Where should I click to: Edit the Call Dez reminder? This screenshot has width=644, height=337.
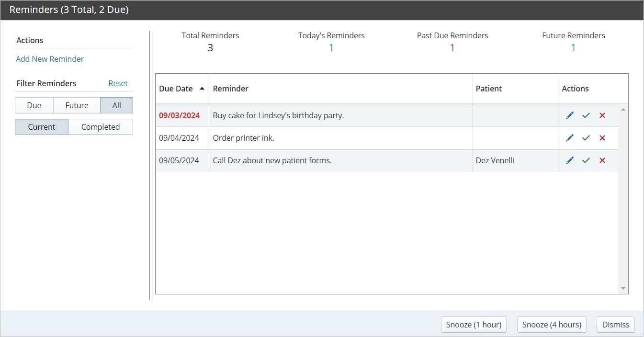(570, 160)
